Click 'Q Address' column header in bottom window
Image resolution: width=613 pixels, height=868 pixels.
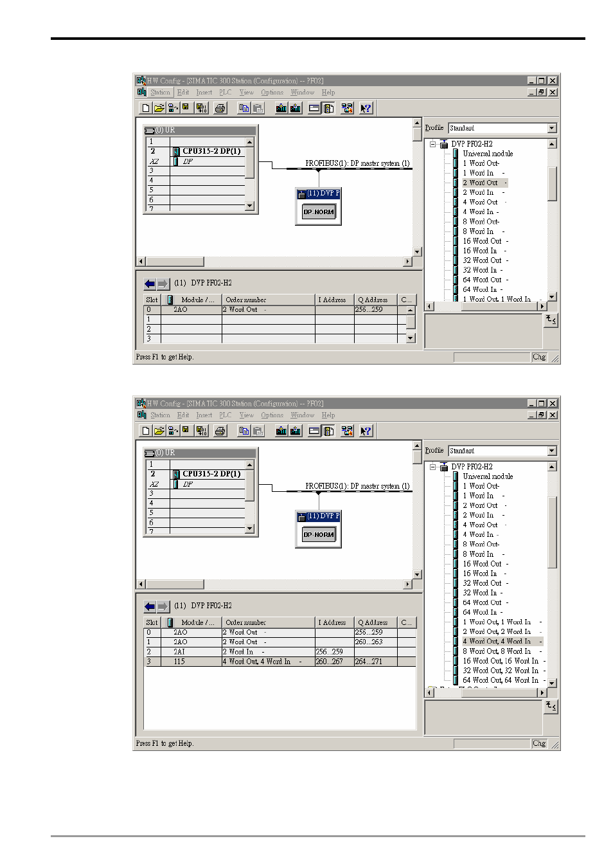pyautogui.click(x=375, y=622)
